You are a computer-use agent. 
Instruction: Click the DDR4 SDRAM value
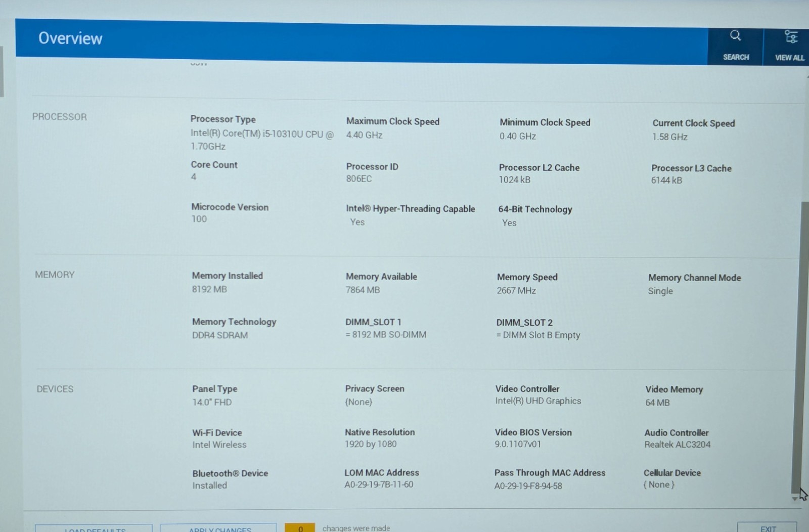220,335
